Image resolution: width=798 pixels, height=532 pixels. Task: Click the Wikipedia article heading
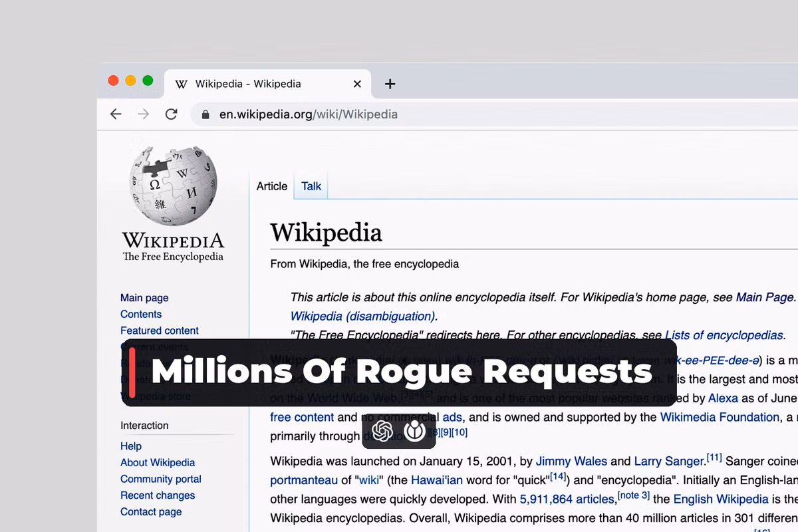tap(326, 233)
